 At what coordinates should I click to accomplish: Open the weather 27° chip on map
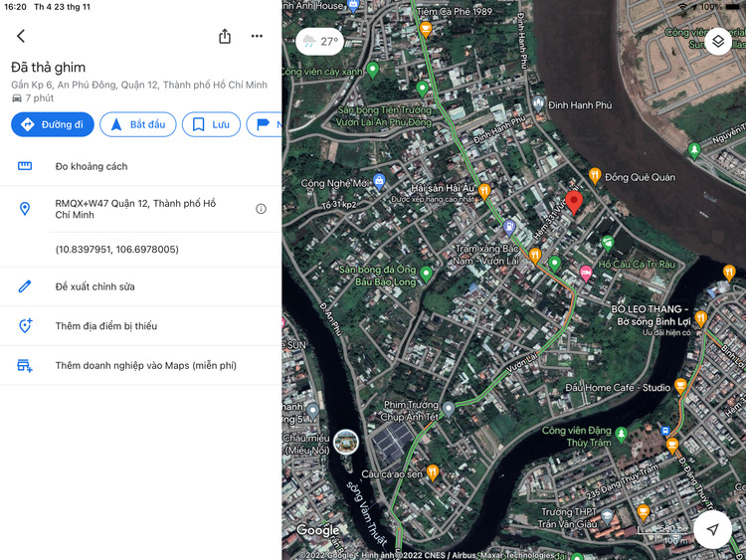320,42
